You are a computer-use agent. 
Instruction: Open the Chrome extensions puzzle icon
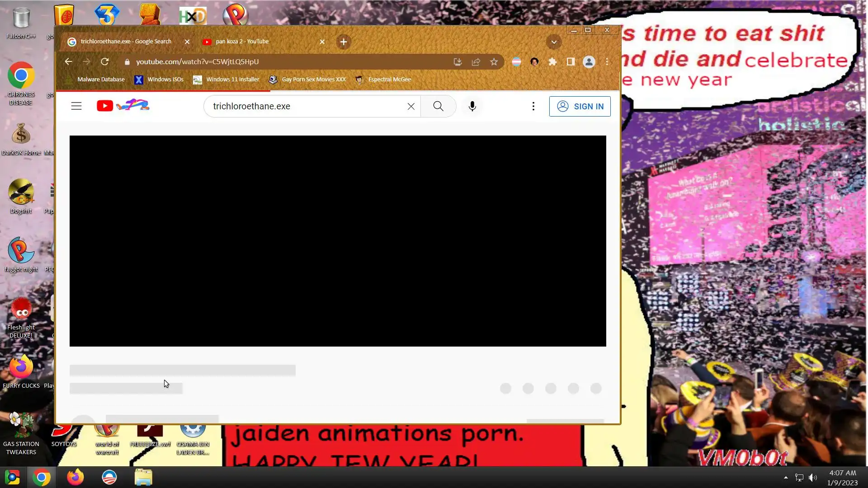[552, 62]
